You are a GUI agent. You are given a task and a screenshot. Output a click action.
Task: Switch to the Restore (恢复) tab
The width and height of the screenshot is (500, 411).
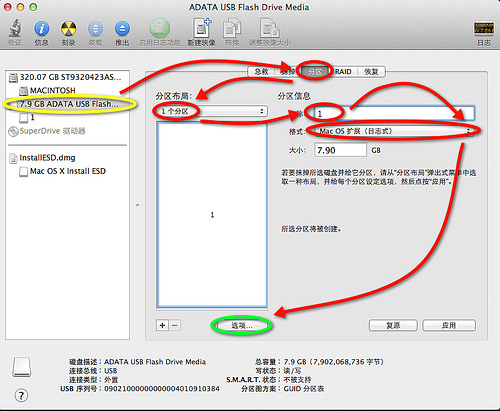tap(371, 72)
